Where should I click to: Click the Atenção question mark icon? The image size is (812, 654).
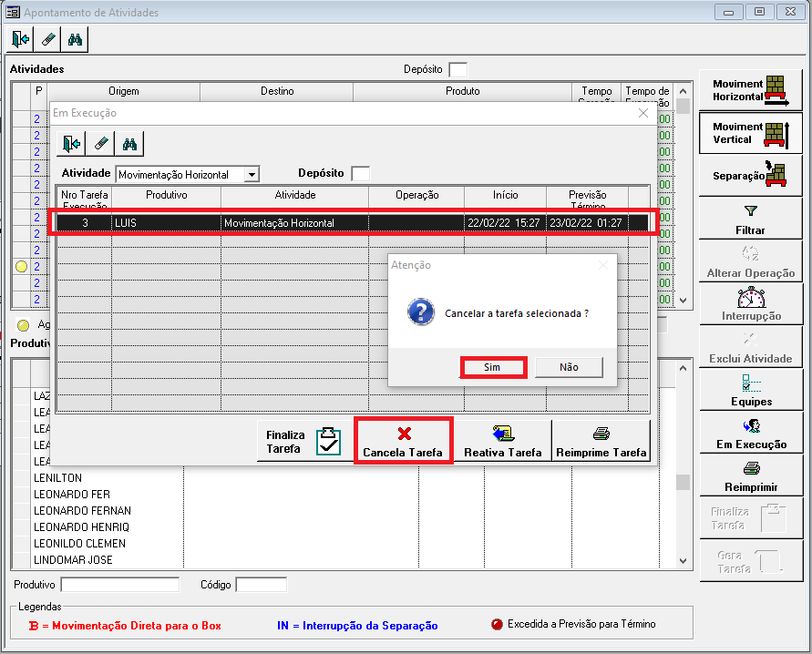pos(421,312)
